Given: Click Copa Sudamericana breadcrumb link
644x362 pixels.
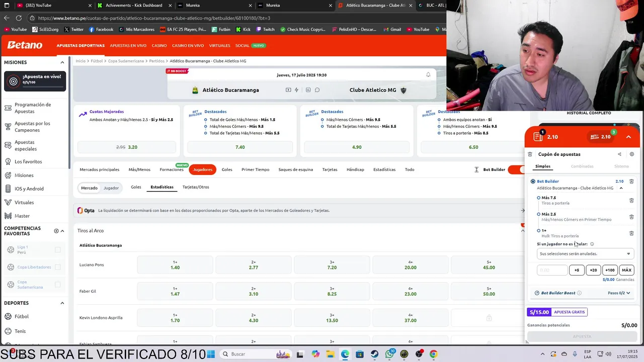Looking at the screenshot, I should pos(126,61).
